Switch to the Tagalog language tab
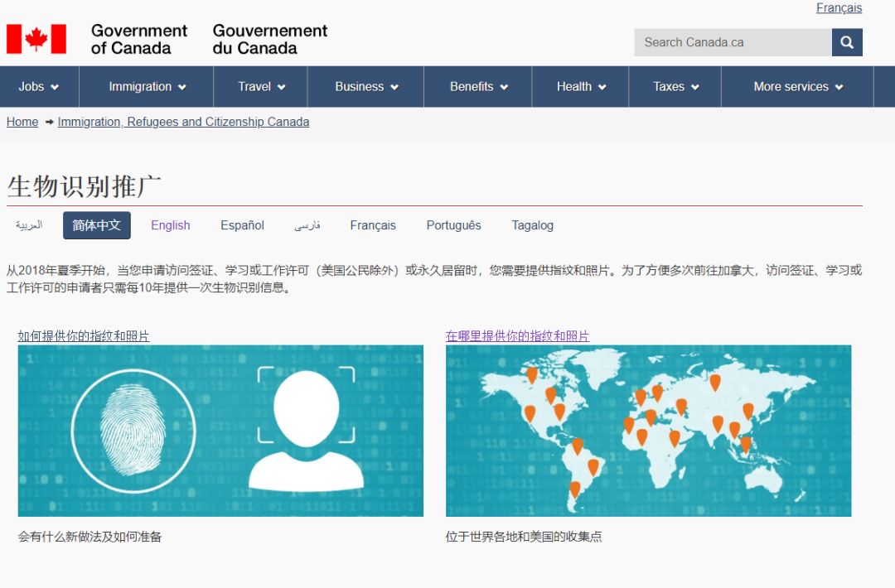The width and height of the screenshot is (895, 588). click(x=533, y=225)
